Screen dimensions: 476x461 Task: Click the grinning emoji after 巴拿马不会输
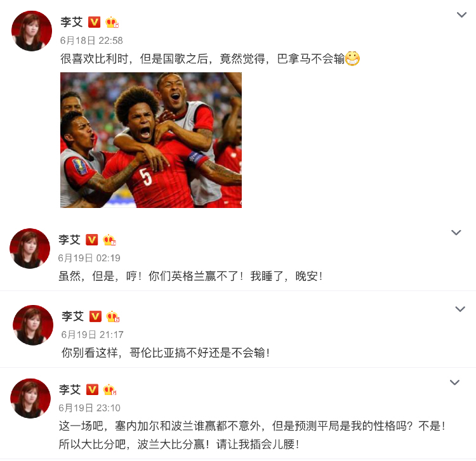(352, 58)
